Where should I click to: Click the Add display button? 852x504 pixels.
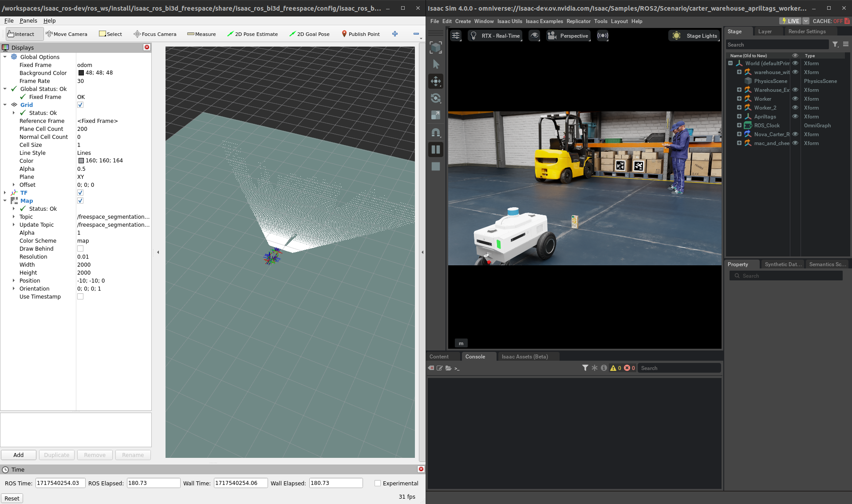point(19,455)
